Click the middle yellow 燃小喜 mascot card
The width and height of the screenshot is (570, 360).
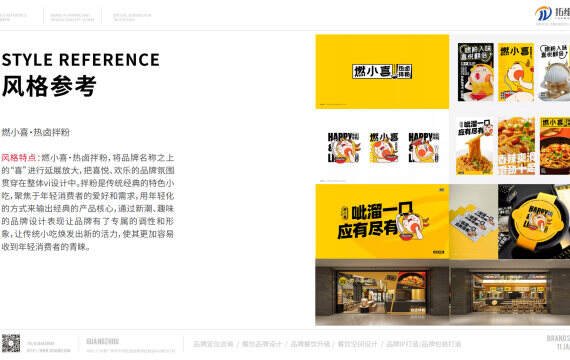[x=384, y=147]
